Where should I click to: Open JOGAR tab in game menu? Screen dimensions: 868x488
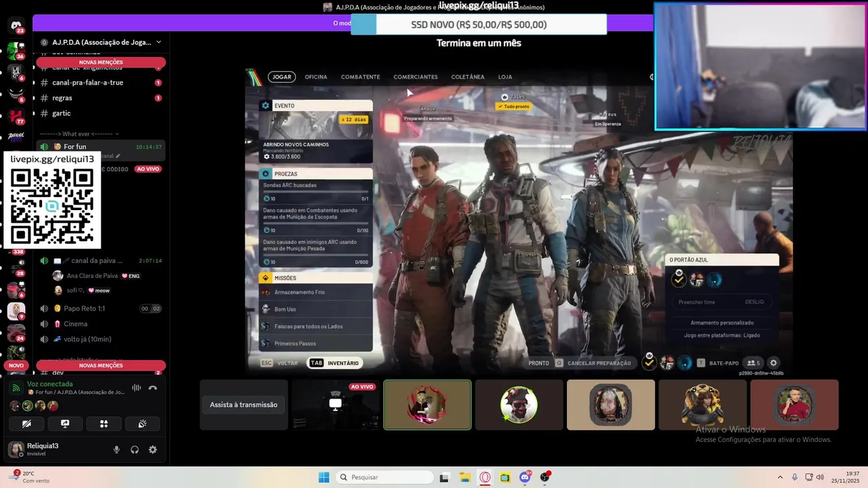tap(281, 77)
